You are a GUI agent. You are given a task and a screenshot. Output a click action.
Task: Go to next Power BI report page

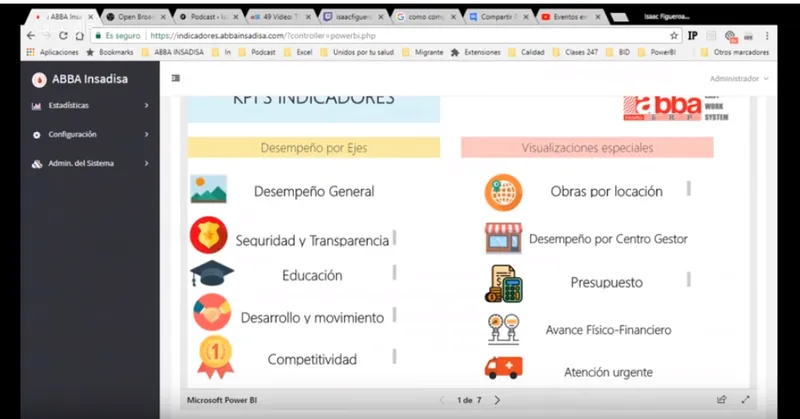pyautogui.click(x=497, y=400)
